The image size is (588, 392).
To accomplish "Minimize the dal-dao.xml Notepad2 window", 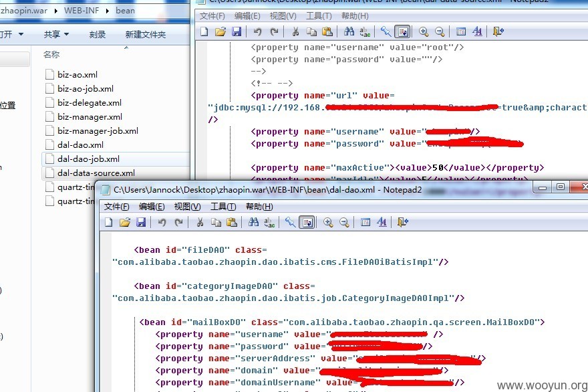I will coord(543,187).
